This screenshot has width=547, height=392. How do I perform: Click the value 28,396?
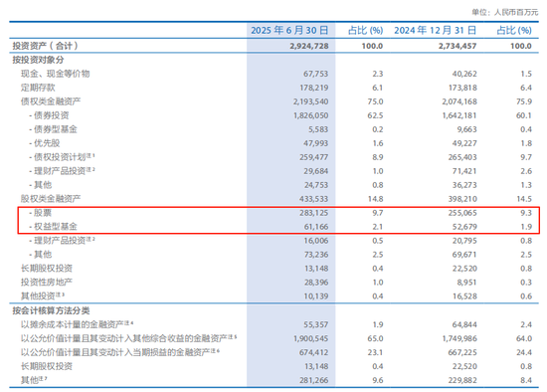(x=316, y=283)
